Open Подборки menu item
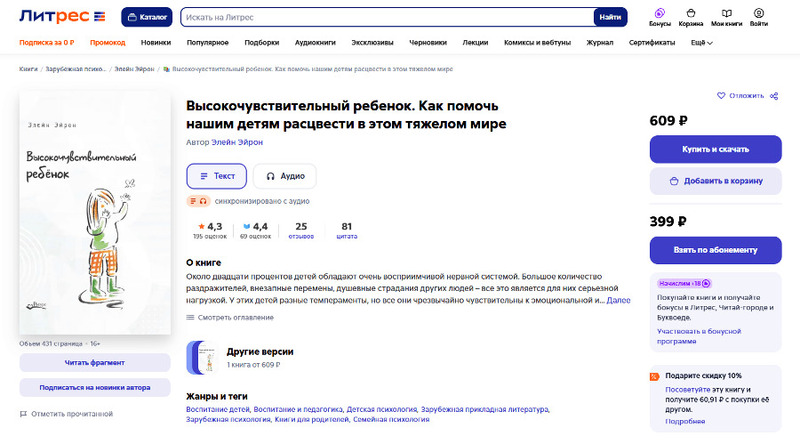The height and width of the screenshot is (444, 800). pos(262,43)
